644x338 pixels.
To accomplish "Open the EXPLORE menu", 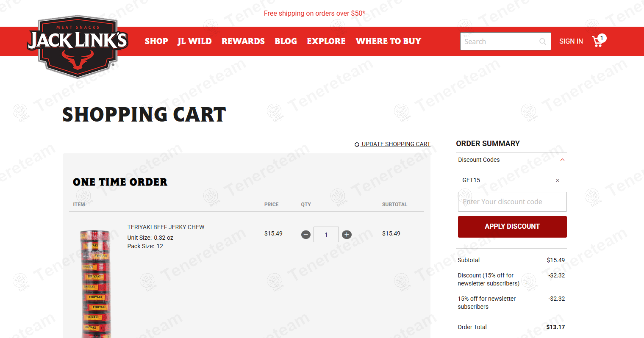I will coord(326,41).
